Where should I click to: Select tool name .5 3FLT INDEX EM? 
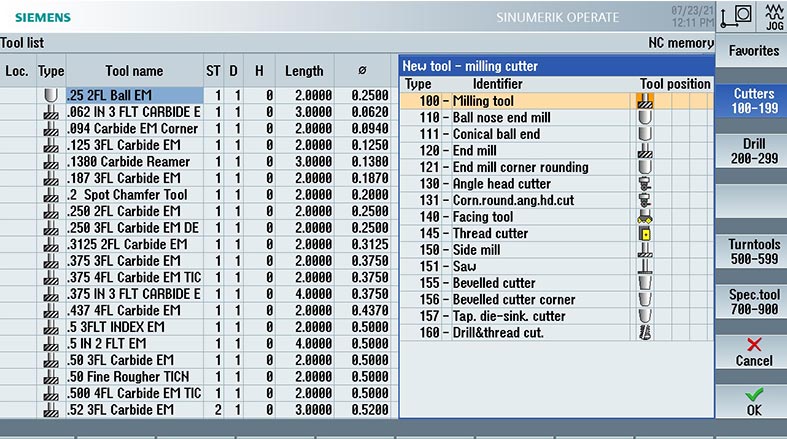[135, 327]
